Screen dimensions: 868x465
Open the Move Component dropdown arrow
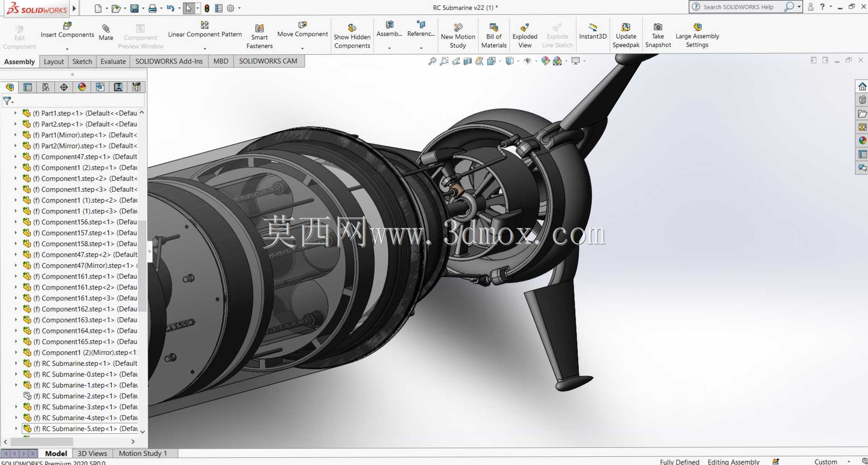coord(302,49)
